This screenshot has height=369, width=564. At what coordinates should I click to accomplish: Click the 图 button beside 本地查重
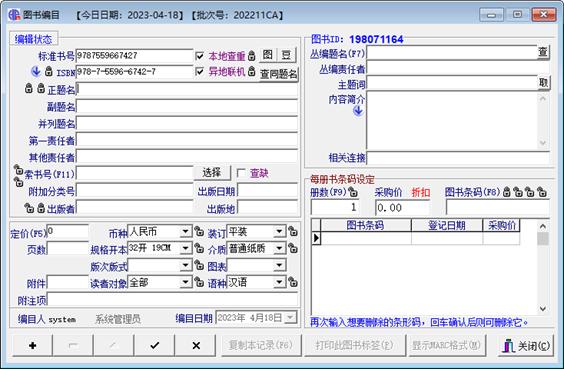click(x=267, y=55)
